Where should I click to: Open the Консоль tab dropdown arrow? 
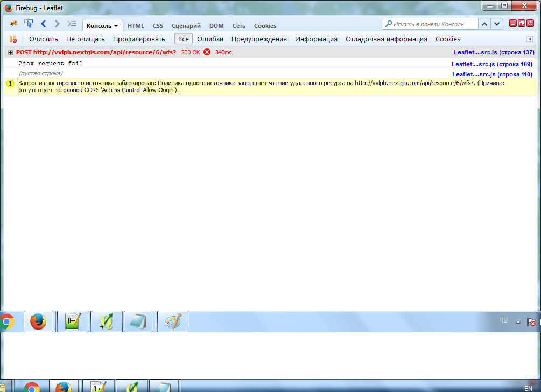[116, 26]
